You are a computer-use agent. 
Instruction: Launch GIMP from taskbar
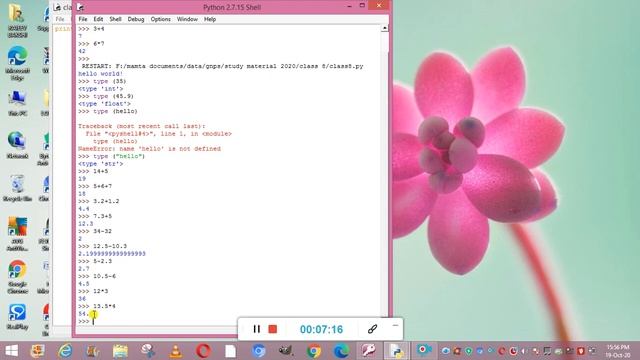286,351
